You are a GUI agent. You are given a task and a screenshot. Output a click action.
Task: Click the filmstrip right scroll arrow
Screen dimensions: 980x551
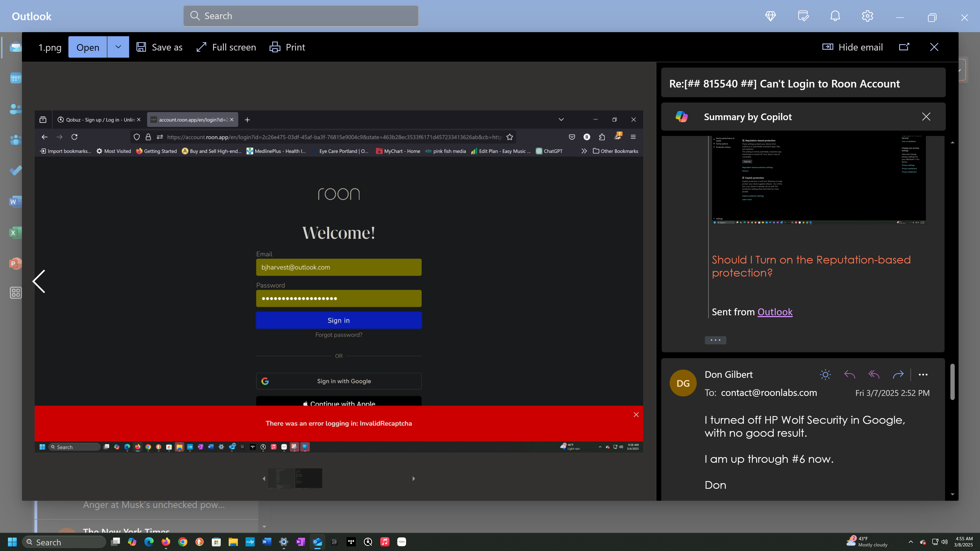point(413,478)
